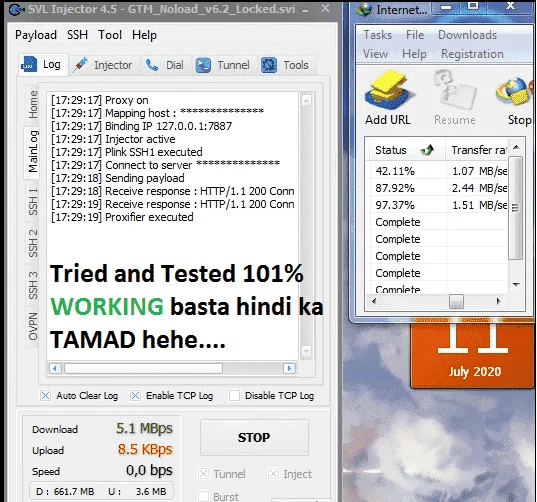This screenshot has width=537, height=502.
Task: Click the 8.5 KBps upload speed value
Action: tap(145, 449)
